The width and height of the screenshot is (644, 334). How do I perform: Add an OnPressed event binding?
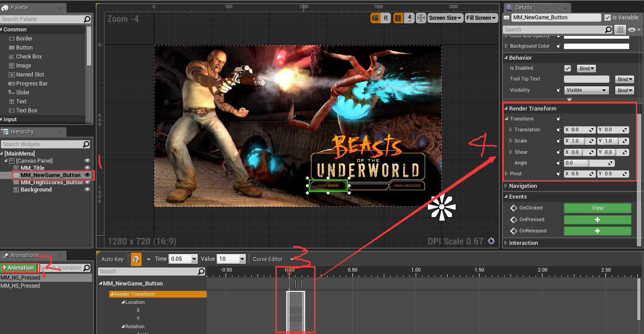click(597, 219)
